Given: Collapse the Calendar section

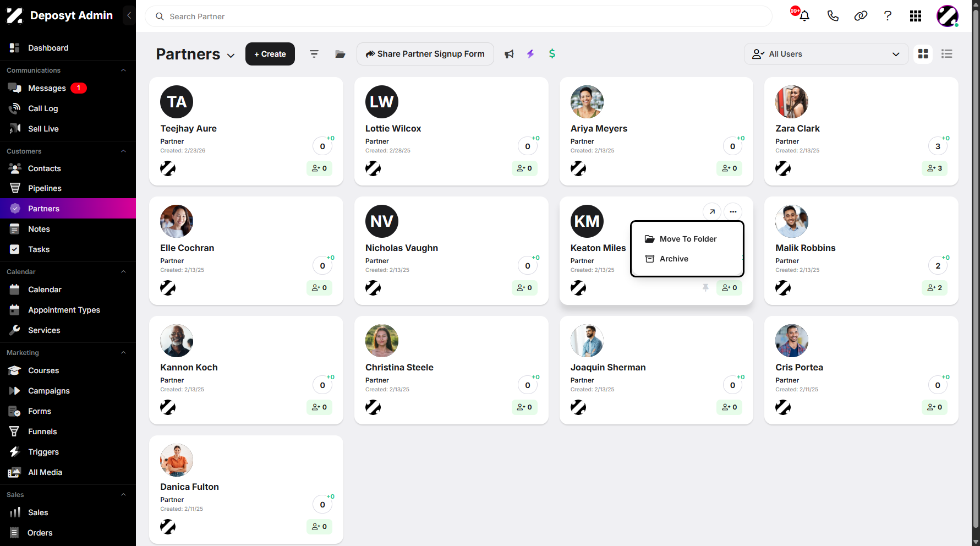Looking at the screenshot, I should (x=123, y=272).
